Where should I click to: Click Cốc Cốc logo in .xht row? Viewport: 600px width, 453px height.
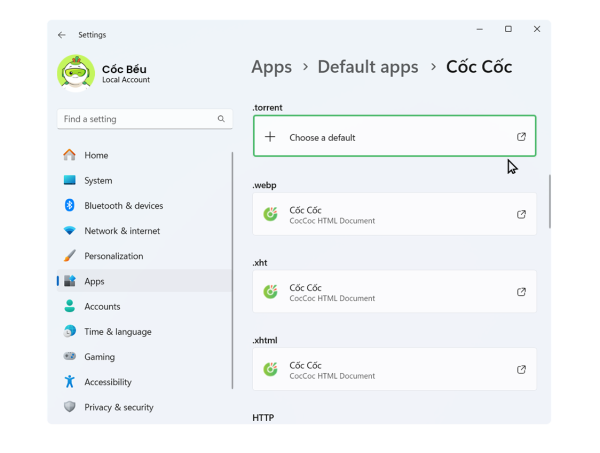271,292
